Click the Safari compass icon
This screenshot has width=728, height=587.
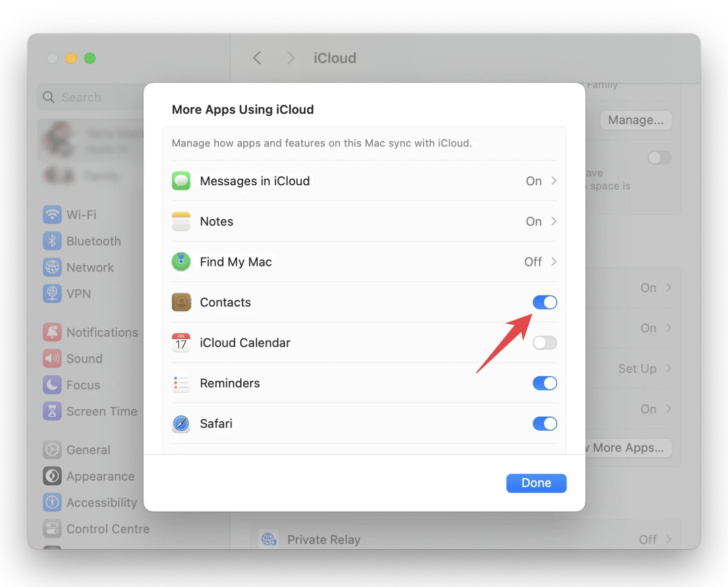coord(181,424)
